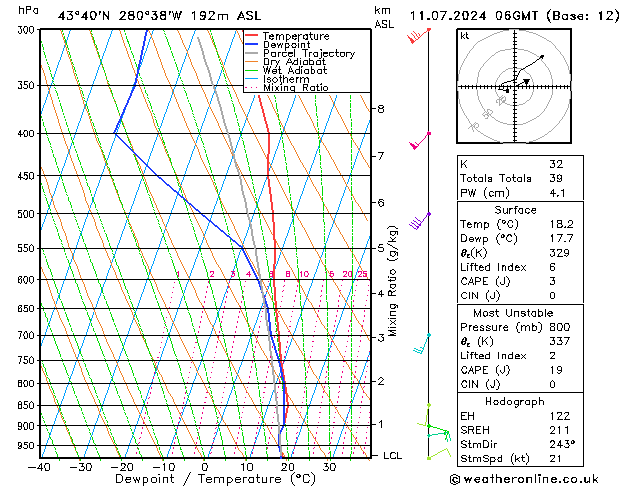Click the magenta wind barb near 400 hPa

tap(421, 140)
